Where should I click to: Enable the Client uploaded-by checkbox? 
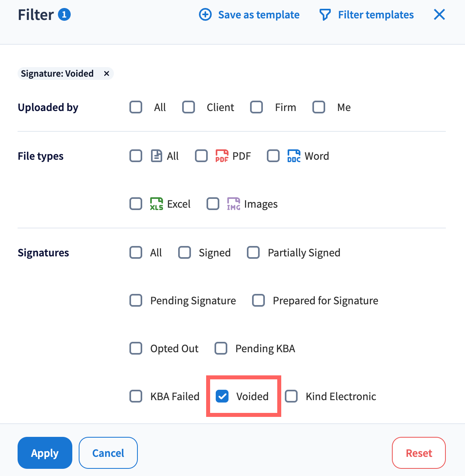pos(189,107)
